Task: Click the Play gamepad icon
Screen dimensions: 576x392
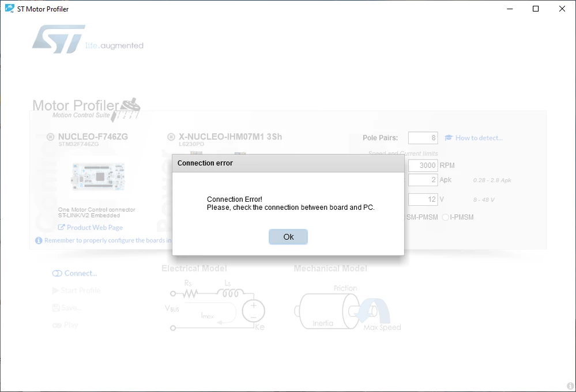Action: pos(57,326)
